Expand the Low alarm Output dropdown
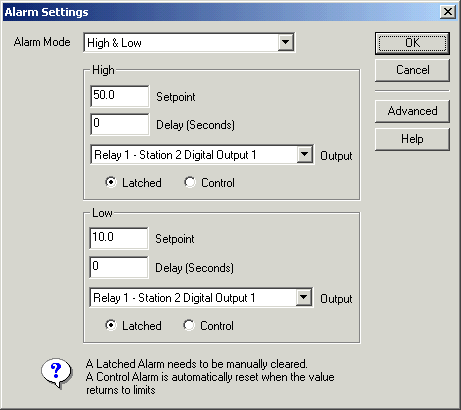 pyautogui.click(x=304, y=297)
